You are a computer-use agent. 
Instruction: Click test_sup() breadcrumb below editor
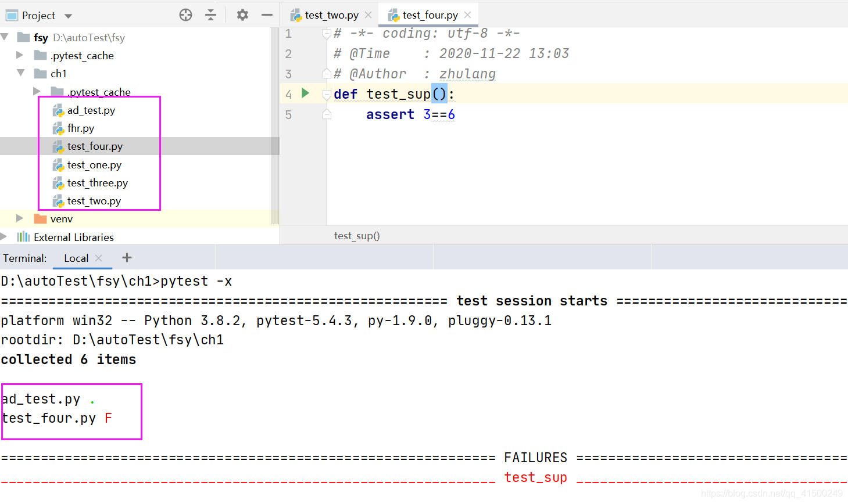pyautogui.click(x=357, y=236)
